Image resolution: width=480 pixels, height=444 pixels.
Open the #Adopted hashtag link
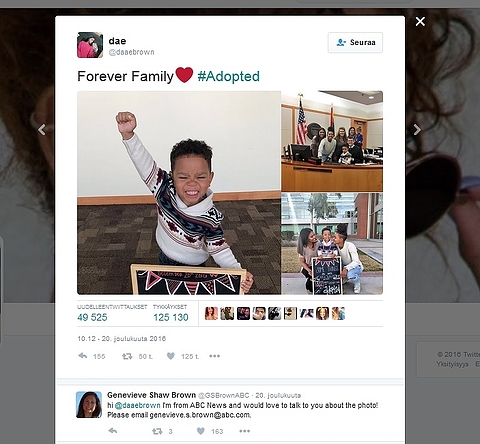[228, 76]
